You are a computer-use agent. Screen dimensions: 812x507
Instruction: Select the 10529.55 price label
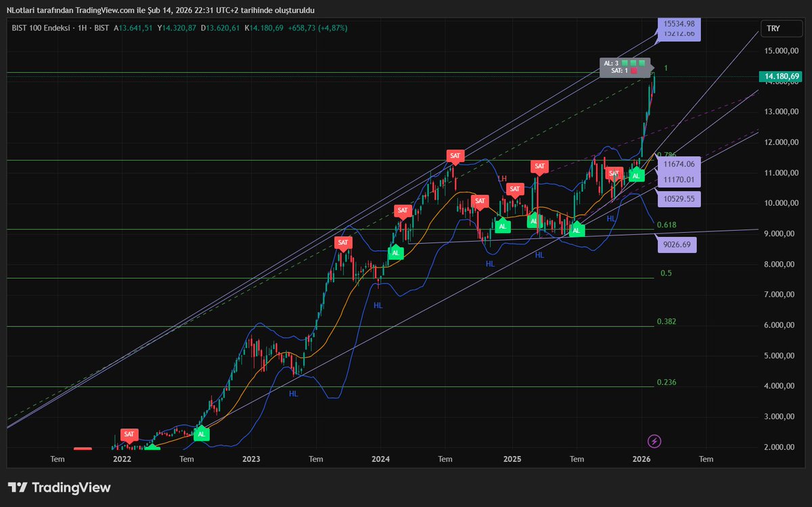[679, 199]
